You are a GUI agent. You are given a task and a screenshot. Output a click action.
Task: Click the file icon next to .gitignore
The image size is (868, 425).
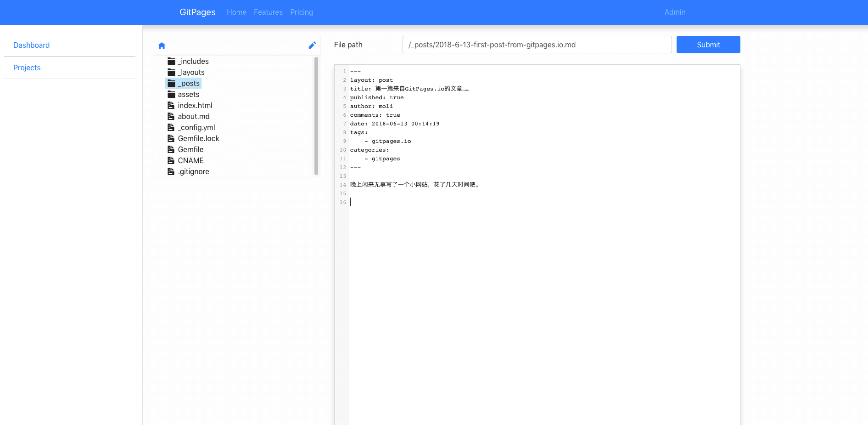[x=171, y=171]
